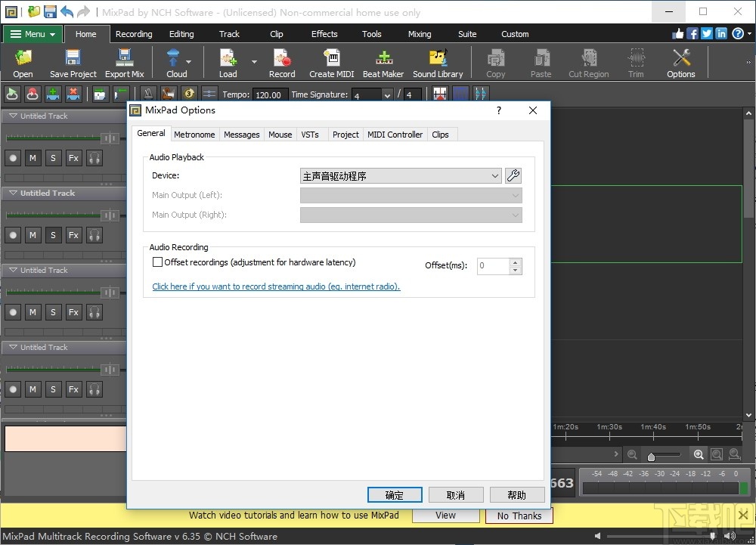Enable Offset recordings checkbox
Screen dimensions: 756x545
pos(158,262)
